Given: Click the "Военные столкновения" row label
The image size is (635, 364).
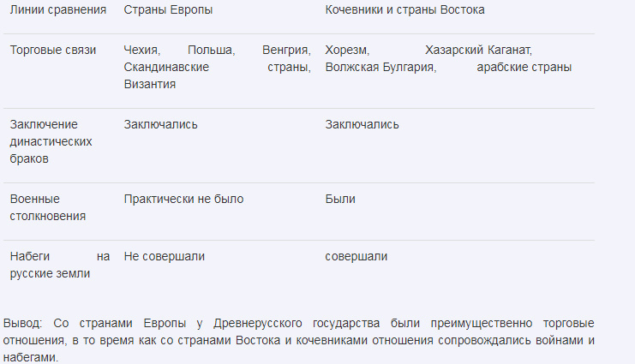Looking at the screenshot, I should coord(47,207).
